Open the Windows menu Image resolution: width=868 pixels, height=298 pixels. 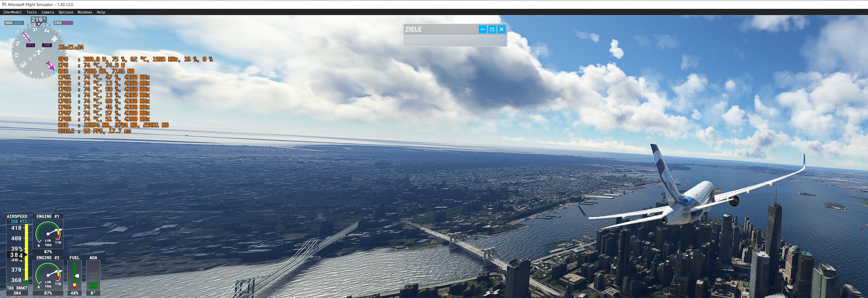[x=85, y=12]
